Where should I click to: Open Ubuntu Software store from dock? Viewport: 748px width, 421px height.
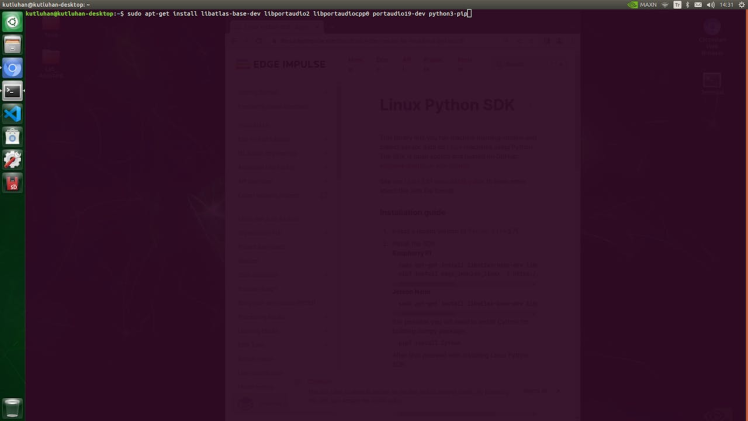[x=12, y=137]
